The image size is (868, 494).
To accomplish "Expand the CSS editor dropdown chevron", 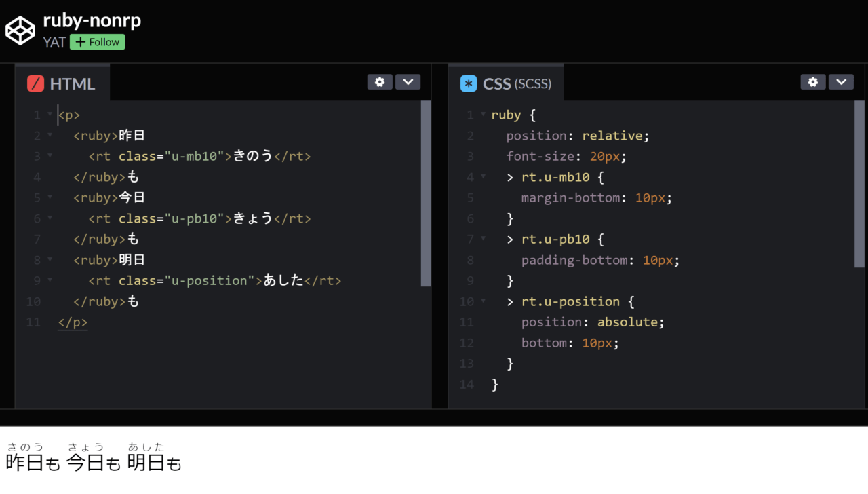I will (841, 82).
